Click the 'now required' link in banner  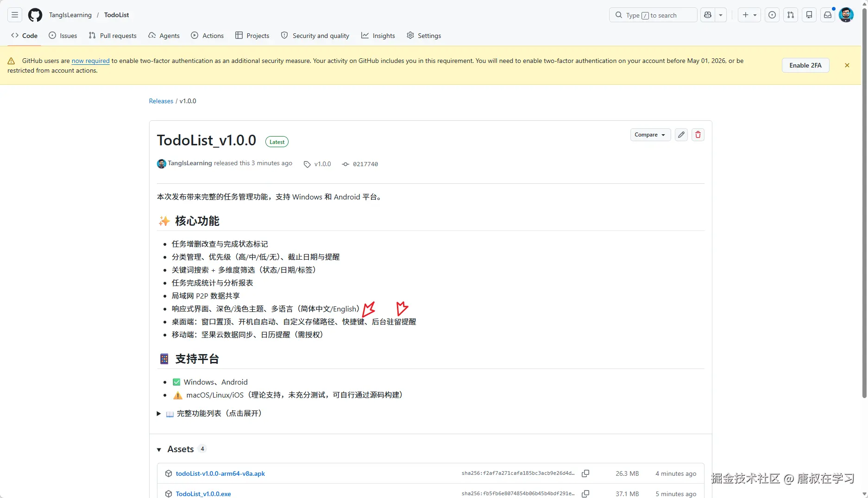[x=90, y=61]
